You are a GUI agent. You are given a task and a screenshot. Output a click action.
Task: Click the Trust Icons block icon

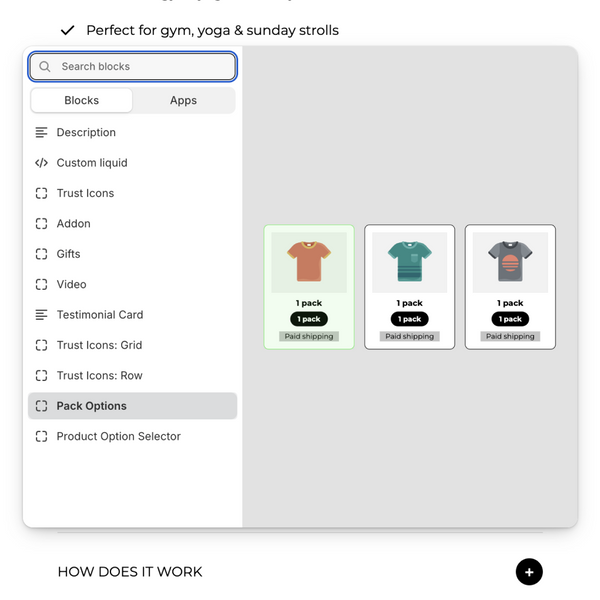pos(41,193)
